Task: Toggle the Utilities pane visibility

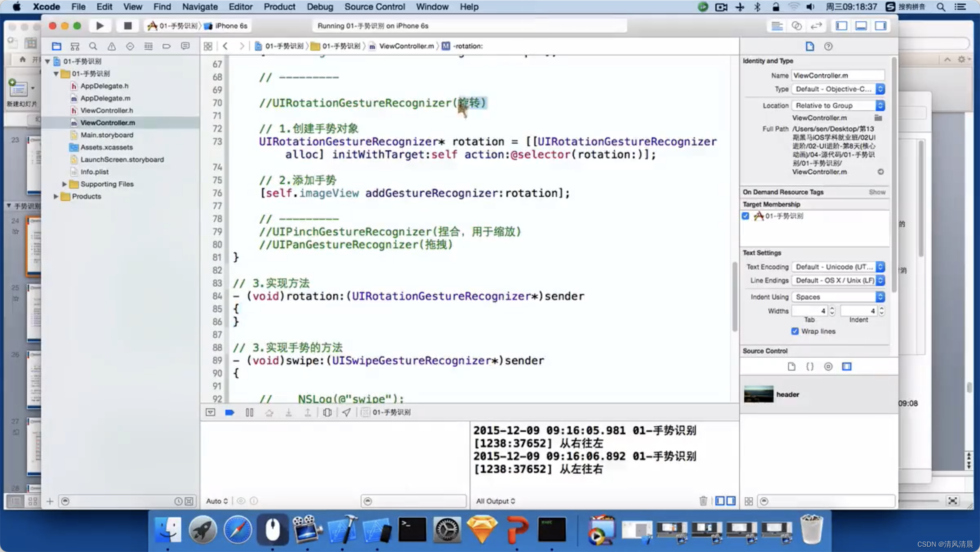Action: coord(881,26)
